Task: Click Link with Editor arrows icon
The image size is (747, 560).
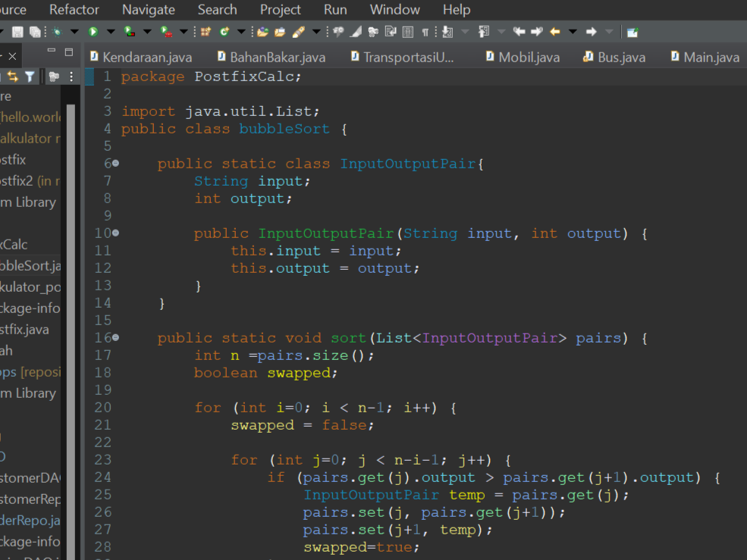Action: [13, 77]
